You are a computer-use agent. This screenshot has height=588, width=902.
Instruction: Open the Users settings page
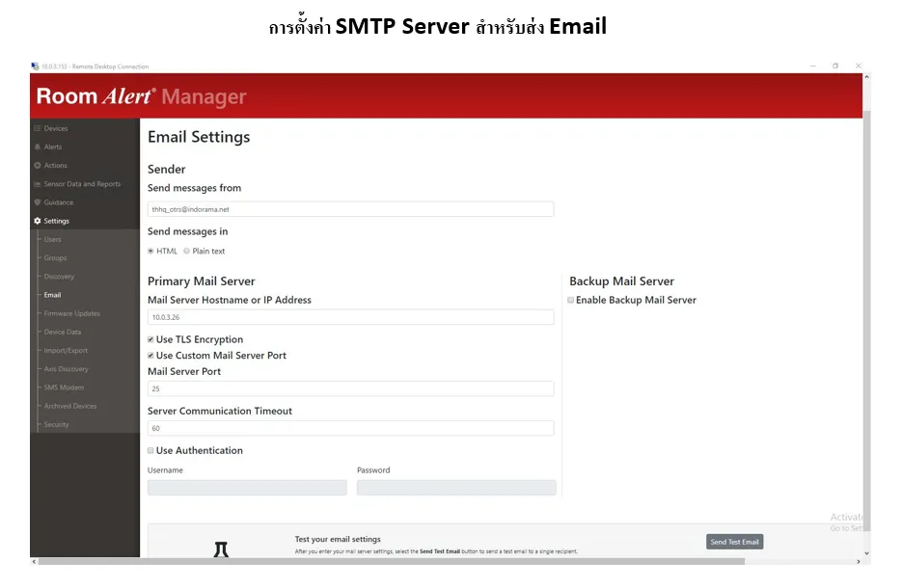pyautogui.click(x=52, y=239)
